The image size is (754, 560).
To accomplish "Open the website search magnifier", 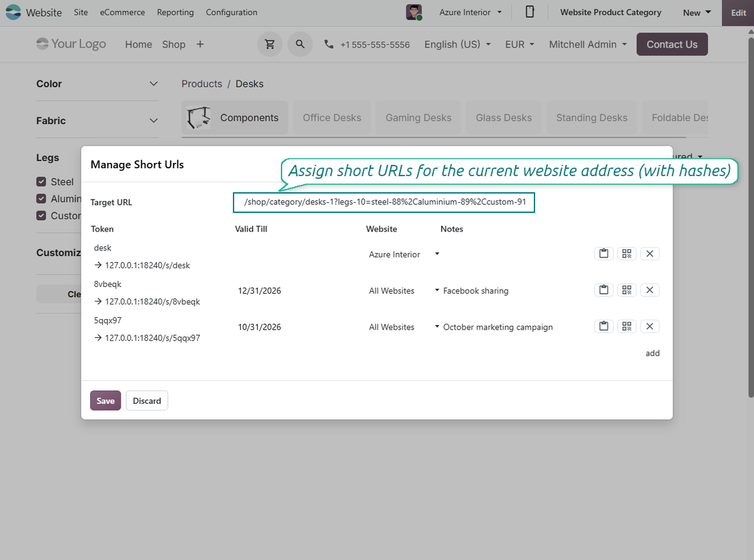I will click(x=300, y=44).
